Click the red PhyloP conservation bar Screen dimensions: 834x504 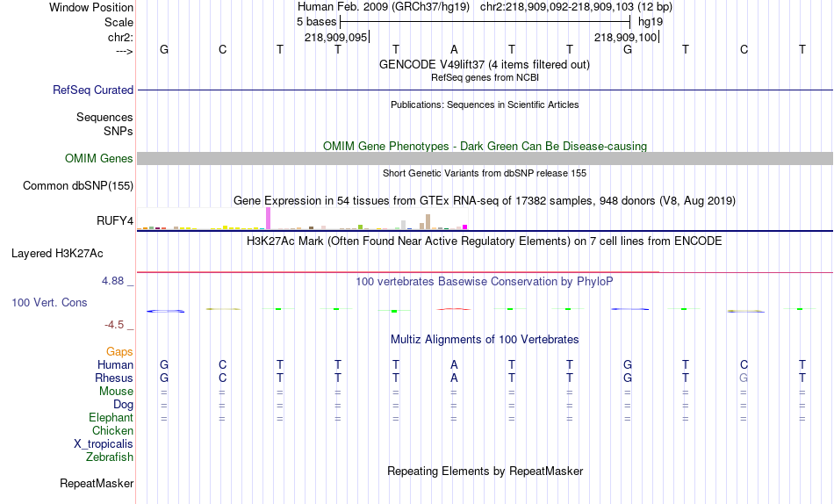(453, 309)
